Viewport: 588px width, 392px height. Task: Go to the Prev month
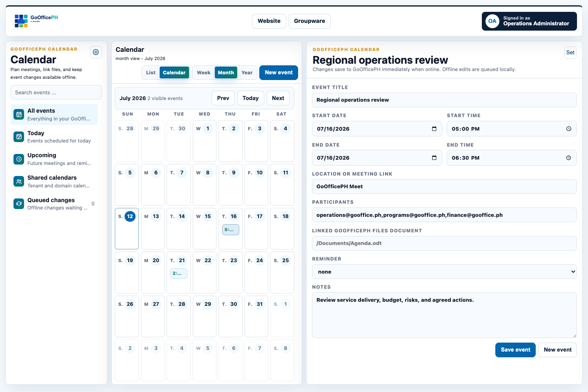tap(223, 98)
